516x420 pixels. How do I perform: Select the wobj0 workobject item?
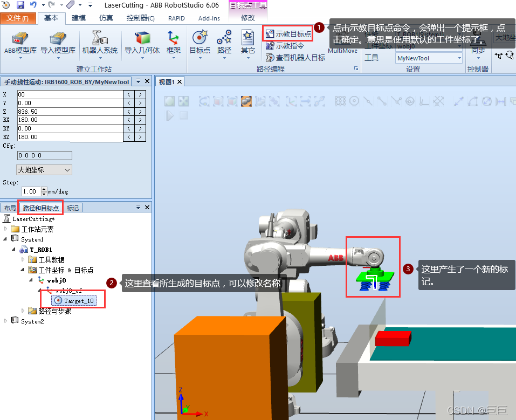56,280
